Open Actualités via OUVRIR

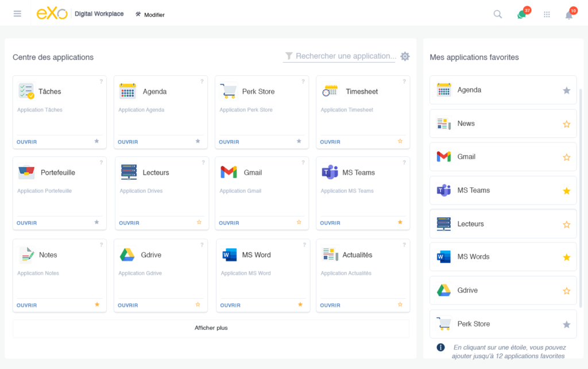[x=330, y=305]
